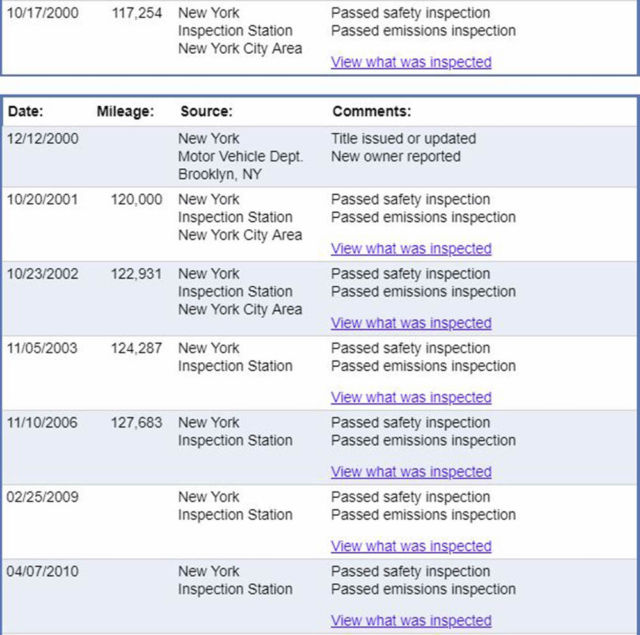Click the Date column header
This screenshot has height=635, width=640.
(25, 112)
